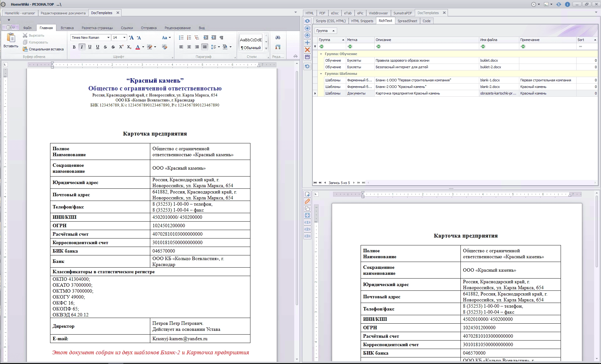Toggle Show paragraph marks pilcrow icon

(x=221, y=38)
